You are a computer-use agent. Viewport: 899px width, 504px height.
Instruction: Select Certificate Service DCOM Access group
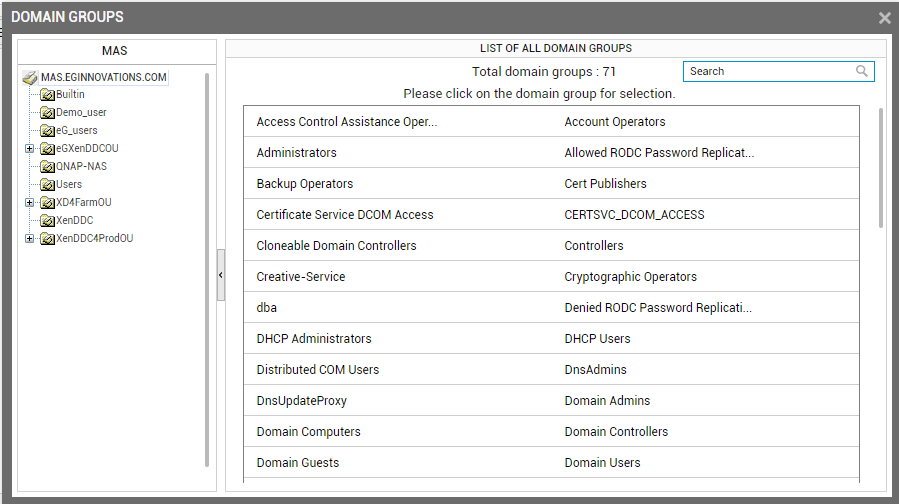(345, 214)
